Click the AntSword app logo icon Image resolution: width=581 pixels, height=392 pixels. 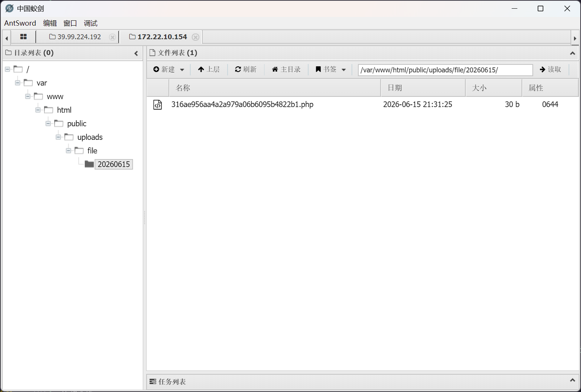[x=9, y=8]
